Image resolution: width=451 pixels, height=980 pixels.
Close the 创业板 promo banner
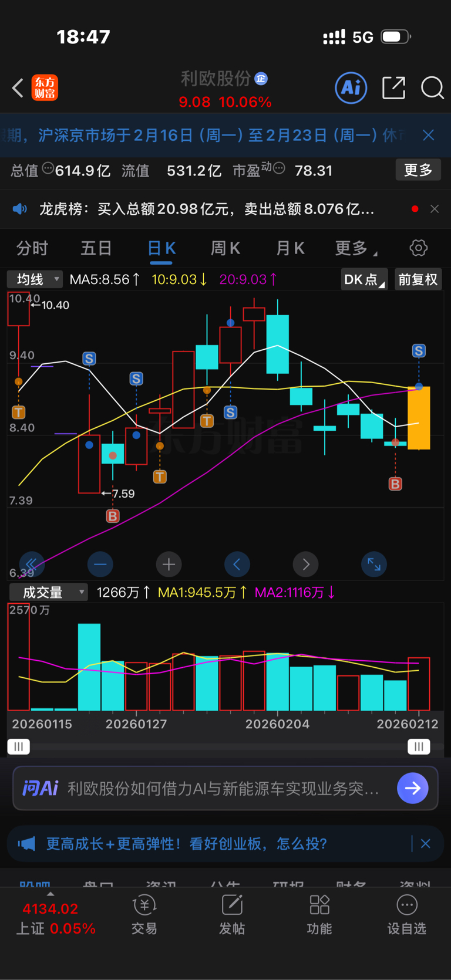426,844
